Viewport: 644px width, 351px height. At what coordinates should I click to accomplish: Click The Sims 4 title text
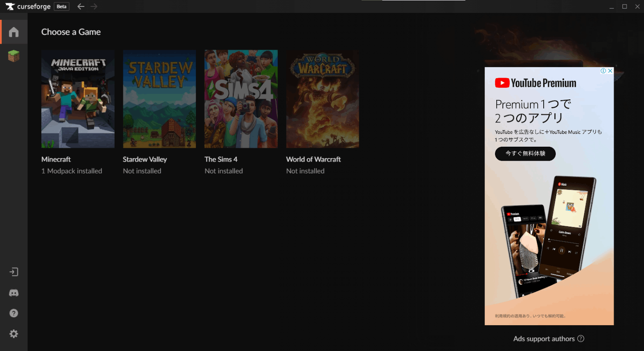[x=221, y=159]
